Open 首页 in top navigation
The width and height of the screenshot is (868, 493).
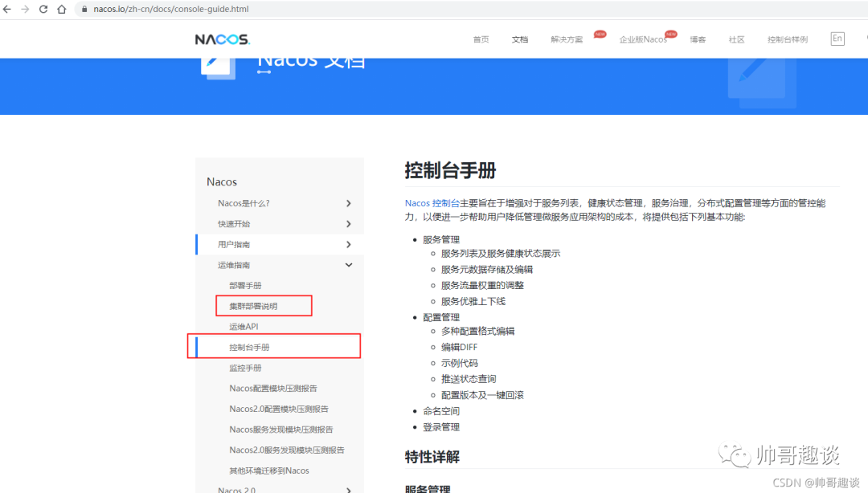[x=481, y=39]
